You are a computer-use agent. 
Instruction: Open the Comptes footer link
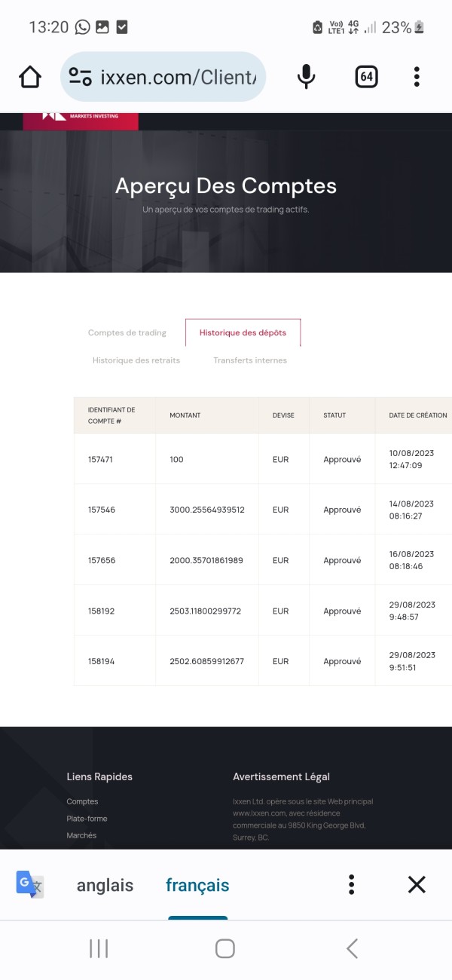[x=82, y=801]
